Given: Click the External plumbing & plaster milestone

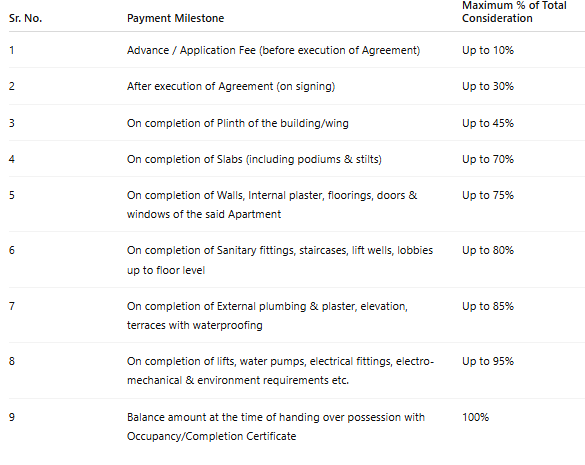Looking at the screenshot, I should coord(267,316).
